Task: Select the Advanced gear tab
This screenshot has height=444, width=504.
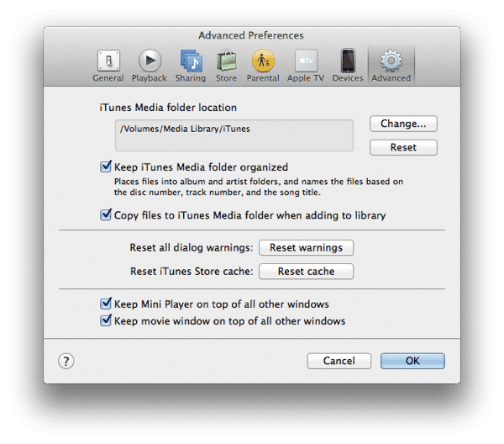Action: coord(391,65)
